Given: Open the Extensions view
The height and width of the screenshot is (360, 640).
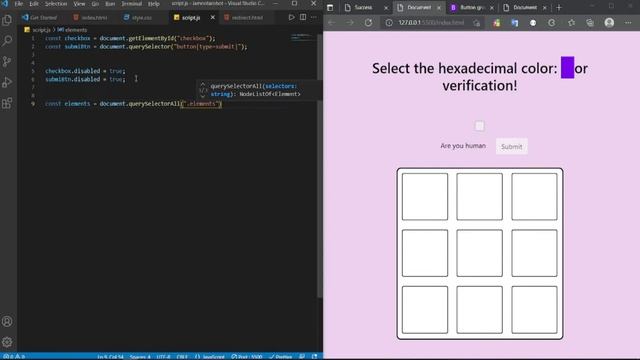Looking at the screenshot, I should (x=7, y=103).
